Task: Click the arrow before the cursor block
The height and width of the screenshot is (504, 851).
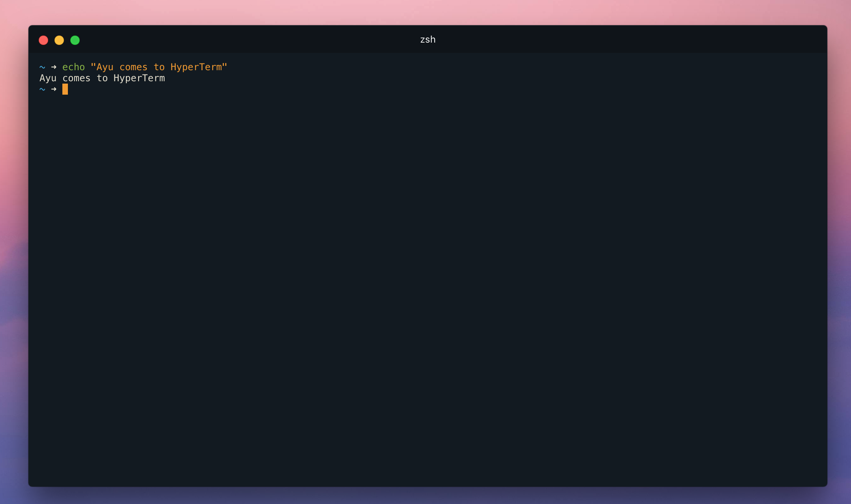Action: (54, 89)
